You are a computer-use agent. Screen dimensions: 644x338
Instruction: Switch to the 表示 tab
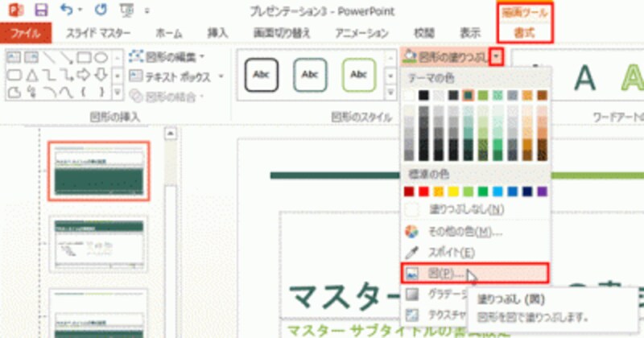470,33
